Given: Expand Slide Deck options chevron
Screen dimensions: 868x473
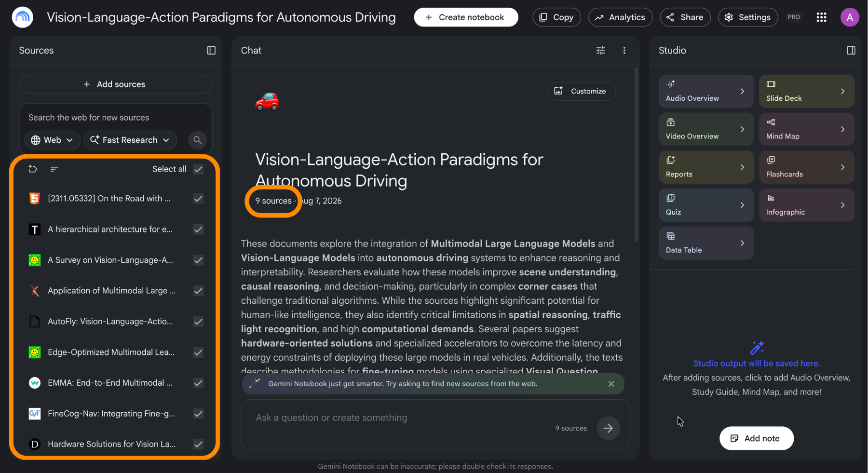Looking at the screenshot, I should pos(842,91).
